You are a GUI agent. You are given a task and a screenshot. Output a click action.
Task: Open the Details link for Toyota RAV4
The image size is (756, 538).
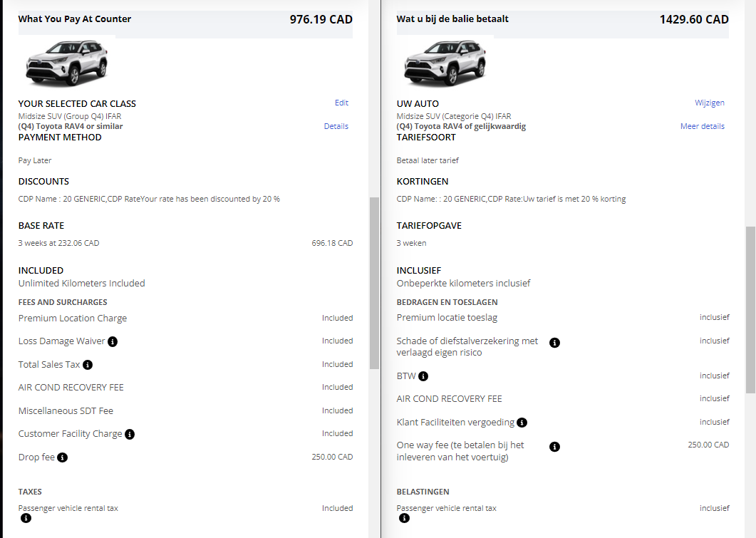336,126
